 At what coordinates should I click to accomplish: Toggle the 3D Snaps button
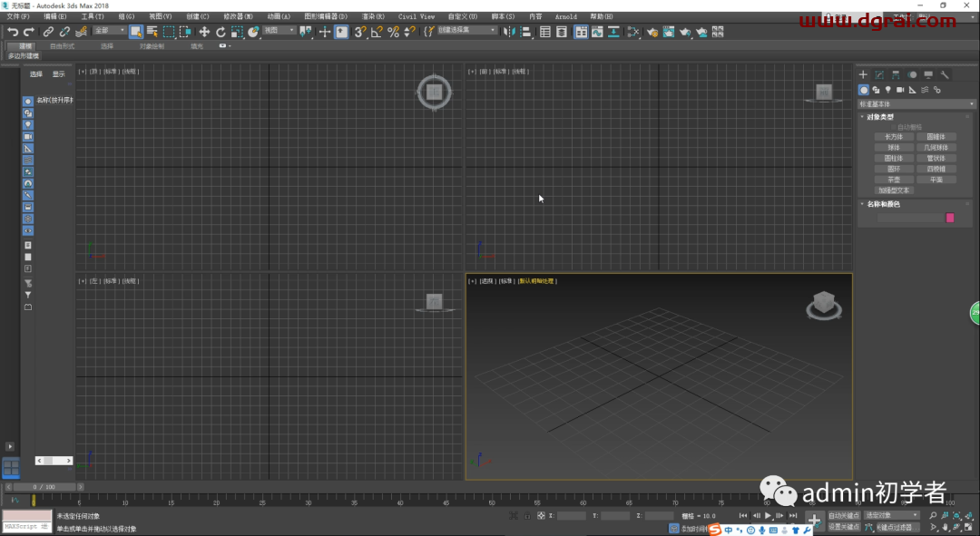[x=360, y=31]
